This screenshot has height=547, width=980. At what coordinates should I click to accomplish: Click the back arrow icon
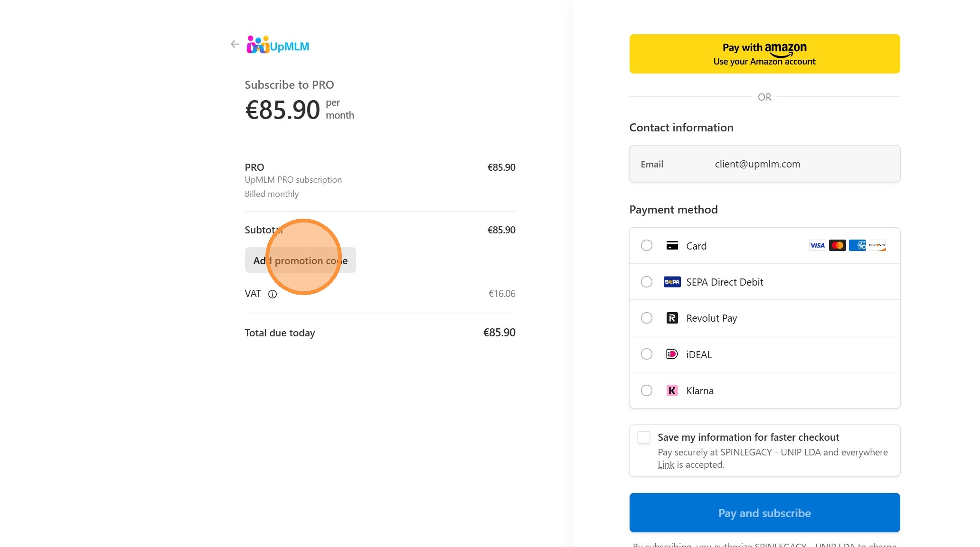(235, 45)
